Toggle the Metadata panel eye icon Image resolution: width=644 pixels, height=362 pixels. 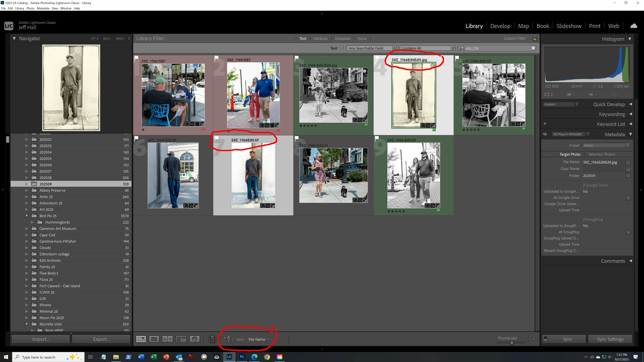545,134
